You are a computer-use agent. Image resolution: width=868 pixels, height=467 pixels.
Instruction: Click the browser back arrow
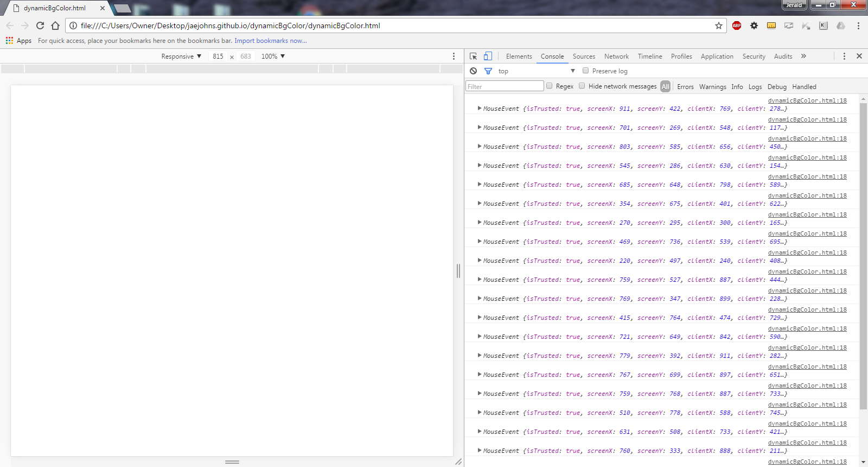pyautogui.click(x=10, y=26)
